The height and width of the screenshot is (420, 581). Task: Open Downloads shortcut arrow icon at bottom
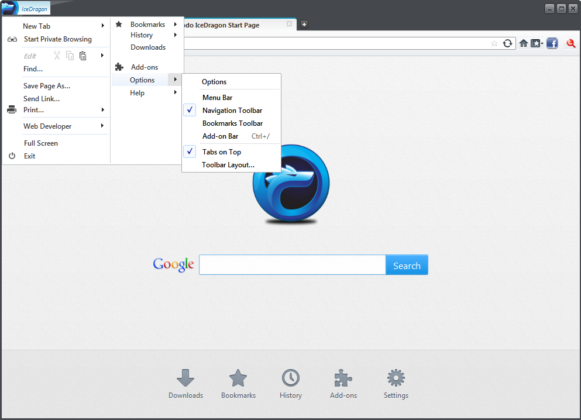tap(185, 378)
